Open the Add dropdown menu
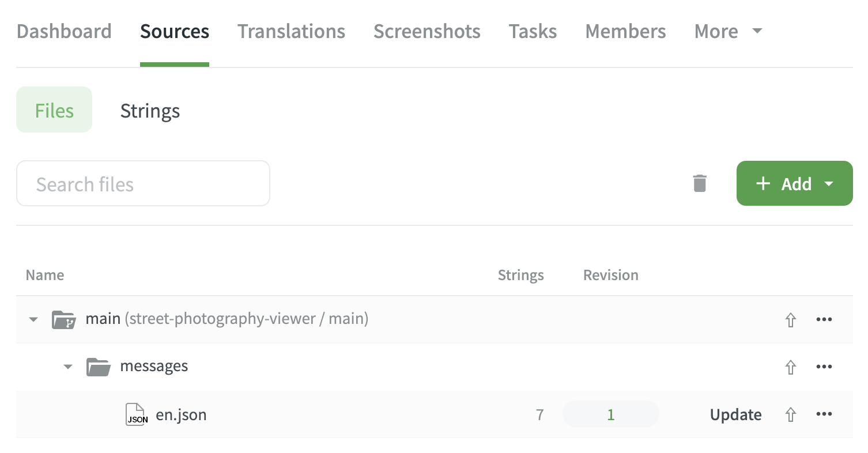Image resolution: width=868 pixels, height=453 pixels. [794, 183]
